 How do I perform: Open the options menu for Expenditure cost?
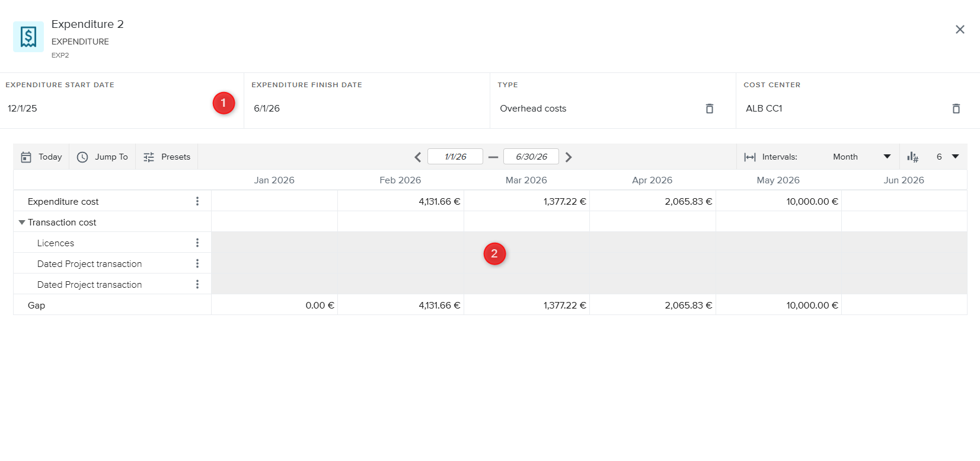[x=197, y=202]
